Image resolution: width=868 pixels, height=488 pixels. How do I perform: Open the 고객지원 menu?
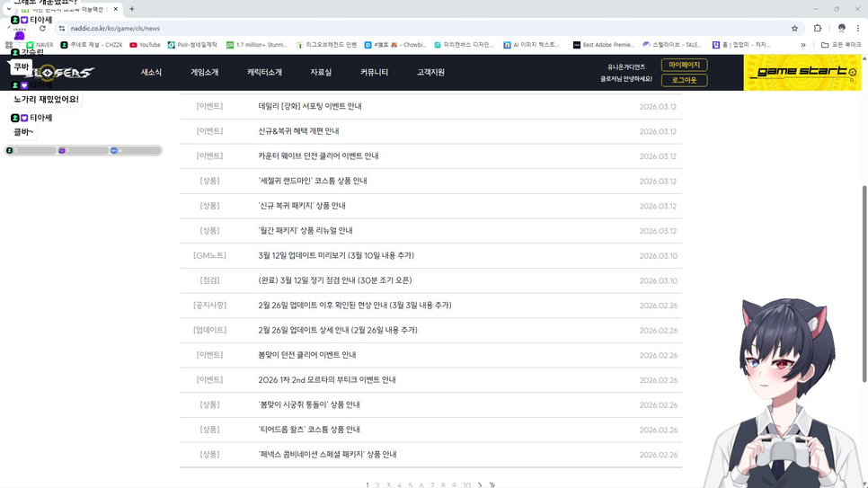tap(430, 72)
